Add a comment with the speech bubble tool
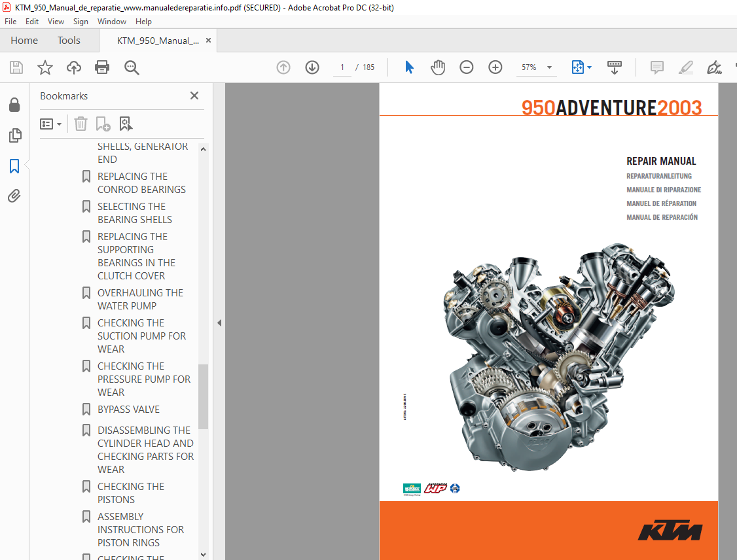 tap(657, 67)
